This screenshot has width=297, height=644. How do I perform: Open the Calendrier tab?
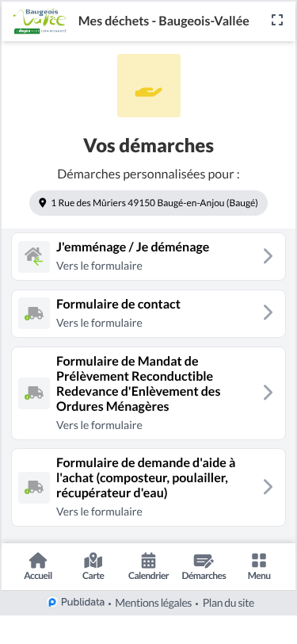pyautogui.click(x=149, y=566)
